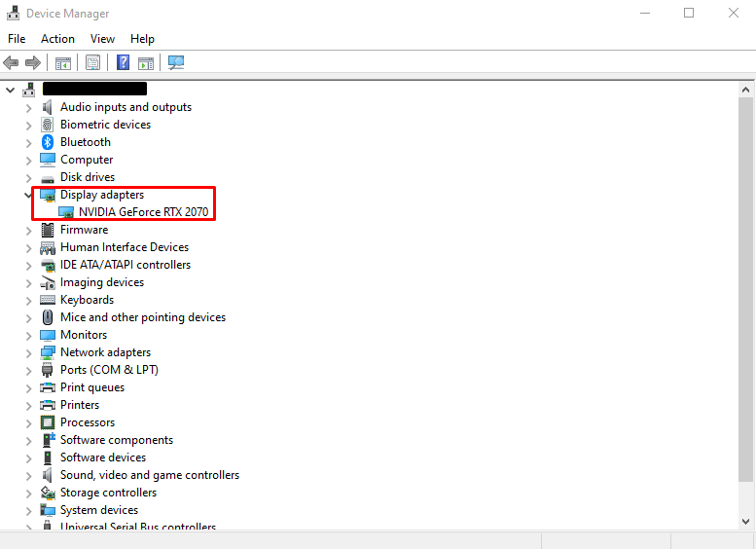
Task: Click the Storage controllers icon
Action: pyautogui.click(x=48, y=493)
